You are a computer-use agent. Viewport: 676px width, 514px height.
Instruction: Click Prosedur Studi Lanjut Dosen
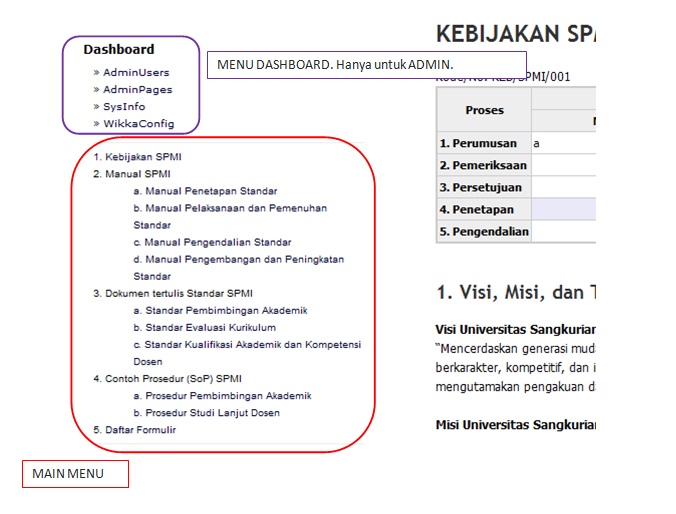click(x=212, y=413)
